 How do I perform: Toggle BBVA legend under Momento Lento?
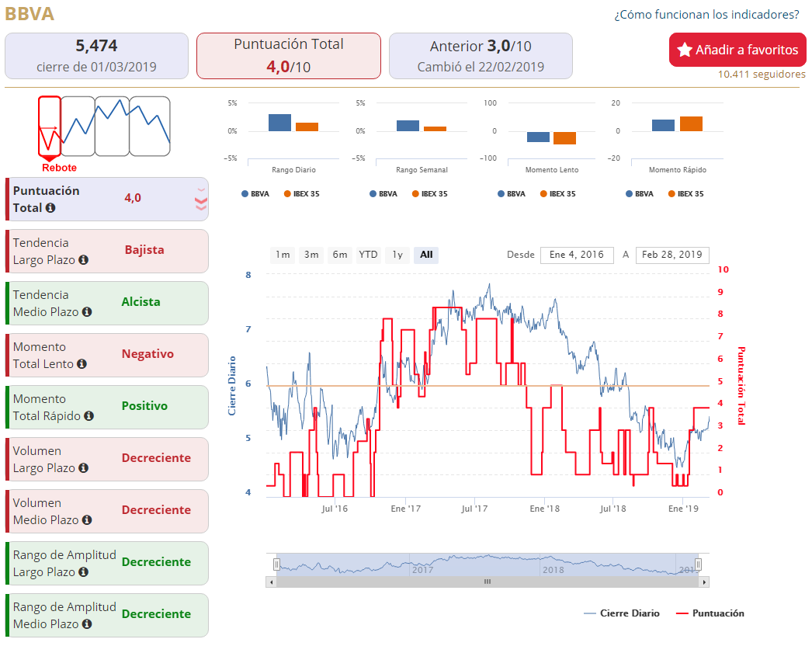(x=511, y=194)
